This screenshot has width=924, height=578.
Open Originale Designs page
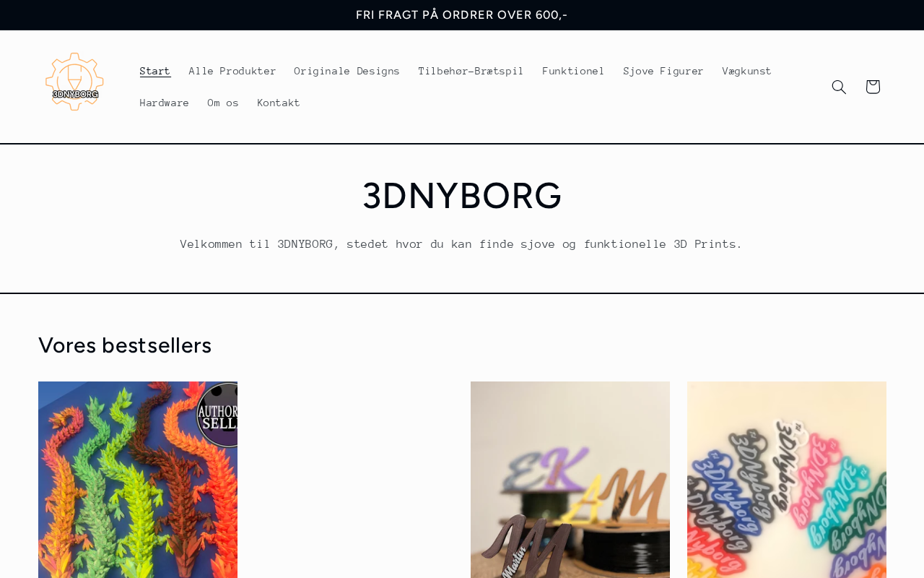pyautogui.click(x=347, y=71)
